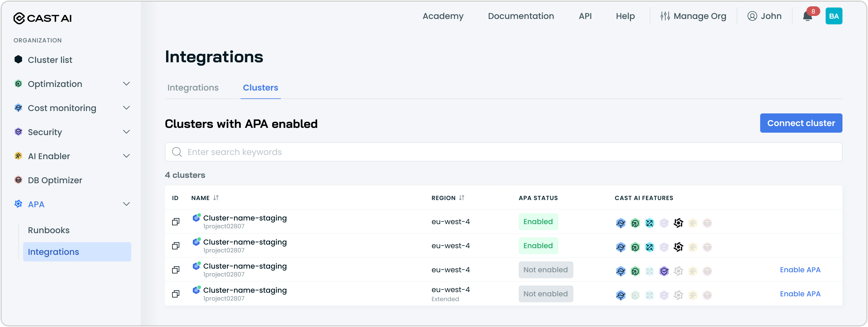
Task: Click the Not enabled badge in last row
Action: pyautogui.click(x=545, y=294)
